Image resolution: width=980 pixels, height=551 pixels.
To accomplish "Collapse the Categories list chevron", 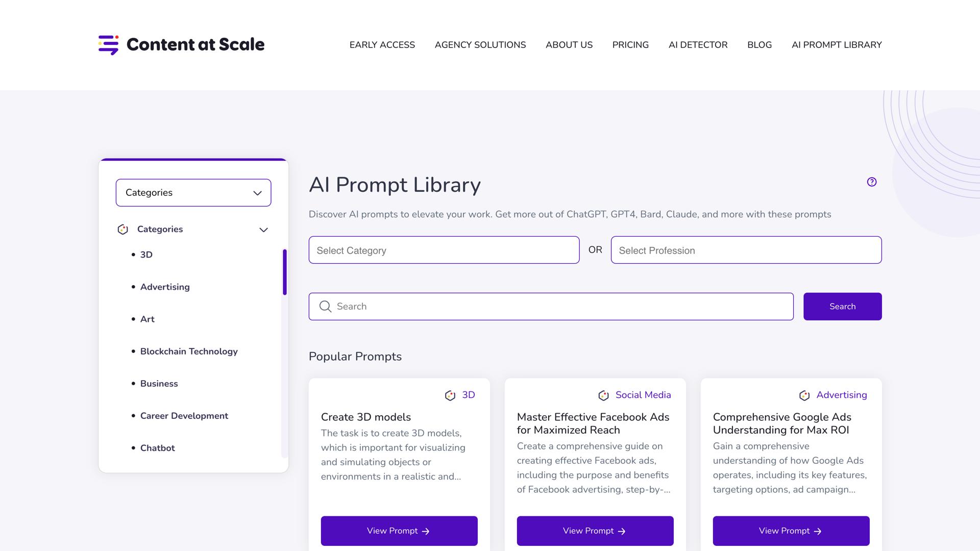I will pyautogui.click(x=263, y=230).
